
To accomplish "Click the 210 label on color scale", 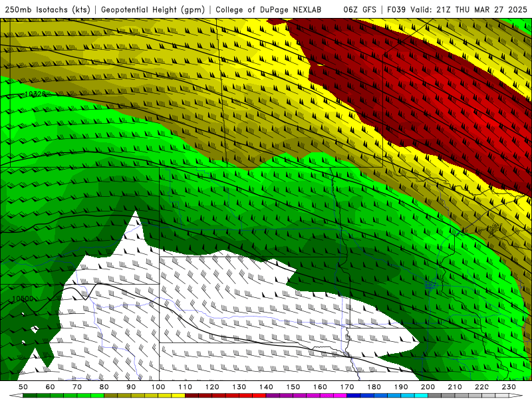I will pyautogui.click(x=455, y=387).
